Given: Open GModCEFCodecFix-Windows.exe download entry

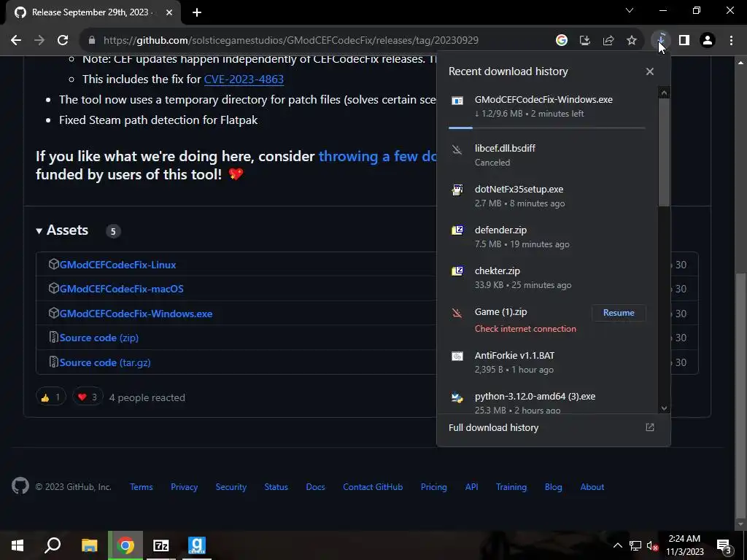Looking at the screenshot, I should pos(547,106).
